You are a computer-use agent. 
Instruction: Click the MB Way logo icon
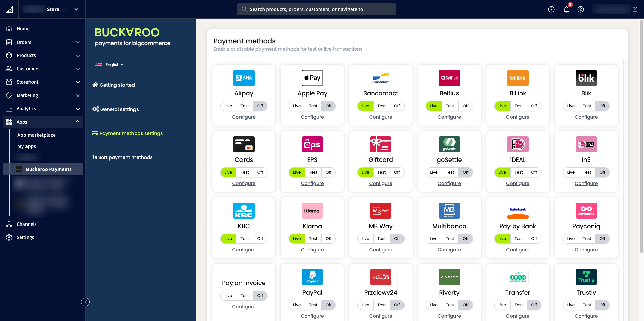[x=381, y=211]
